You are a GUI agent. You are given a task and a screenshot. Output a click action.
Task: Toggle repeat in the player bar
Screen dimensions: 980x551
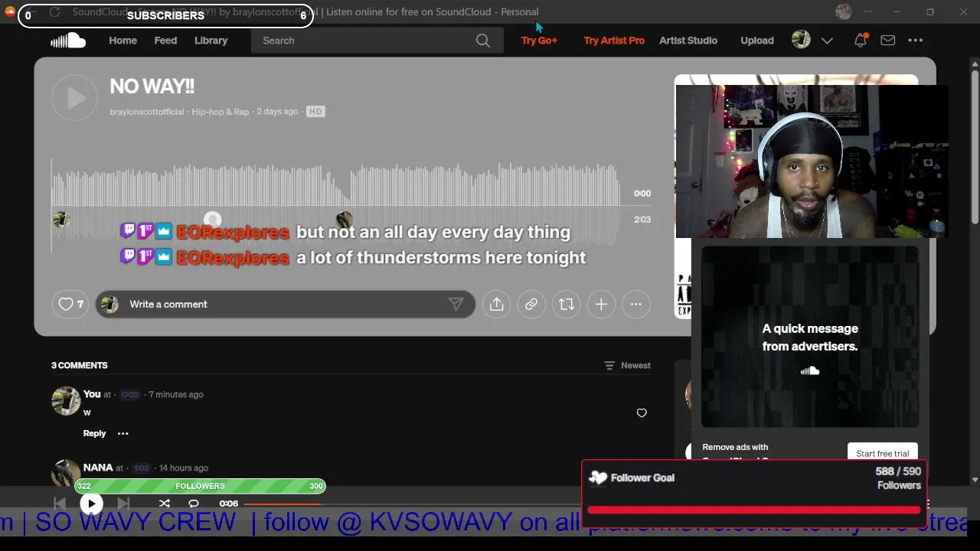tap(194, 504)
